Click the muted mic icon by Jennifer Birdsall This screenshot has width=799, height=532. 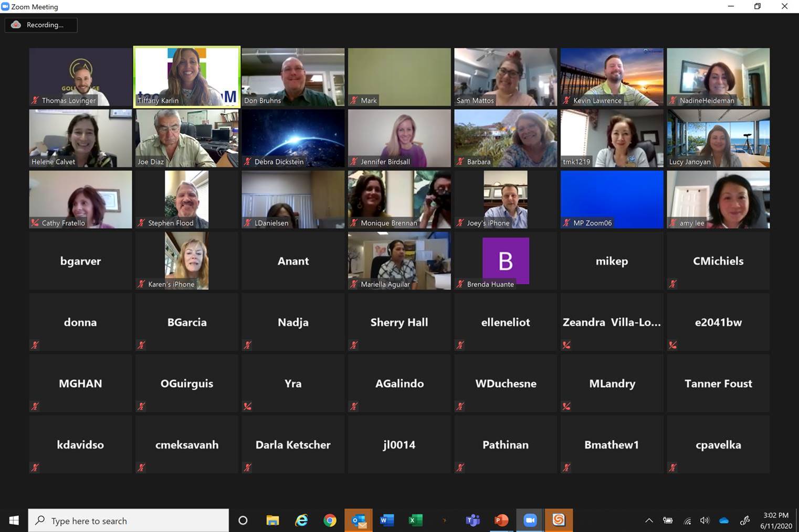354,162
